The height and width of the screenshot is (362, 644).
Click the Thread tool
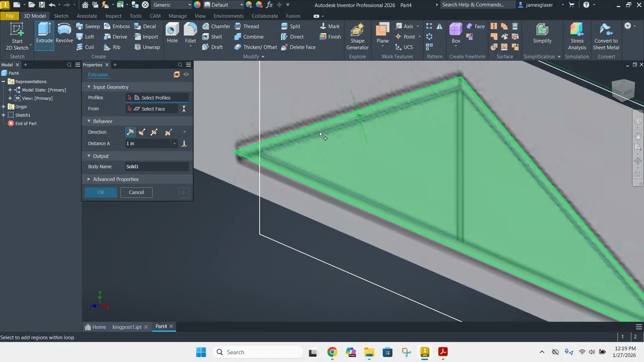(x=247, y=26)
